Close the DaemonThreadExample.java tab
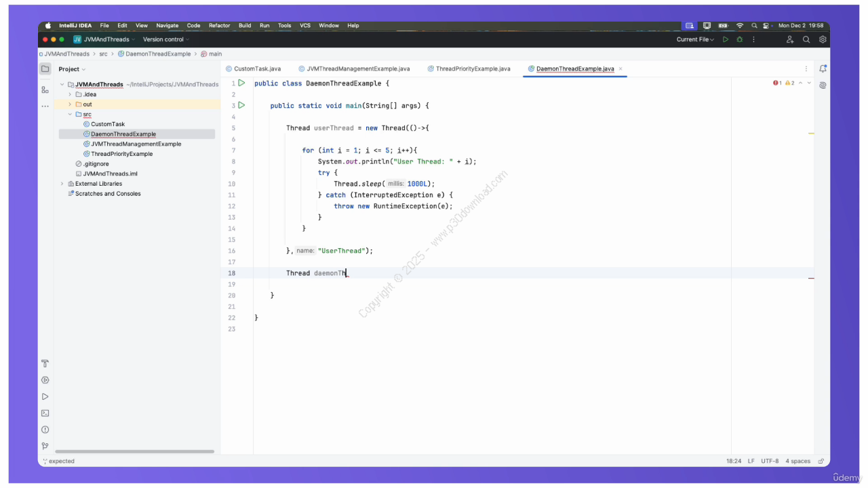The image size is (868, 488). pyautogui.click(x=620, y=68)
